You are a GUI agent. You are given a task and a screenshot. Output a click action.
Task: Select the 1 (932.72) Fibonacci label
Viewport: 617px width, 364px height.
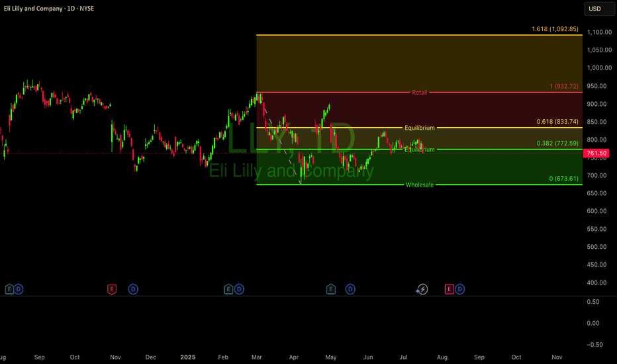[564, 86]
